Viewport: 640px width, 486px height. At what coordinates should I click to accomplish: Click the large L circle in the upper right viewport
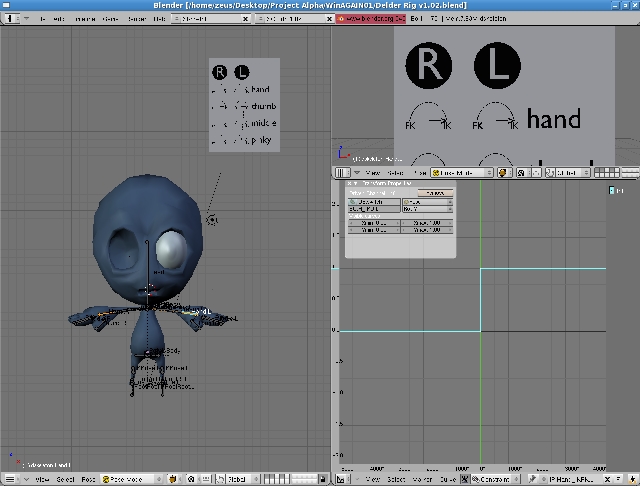[x=497, y=65]
